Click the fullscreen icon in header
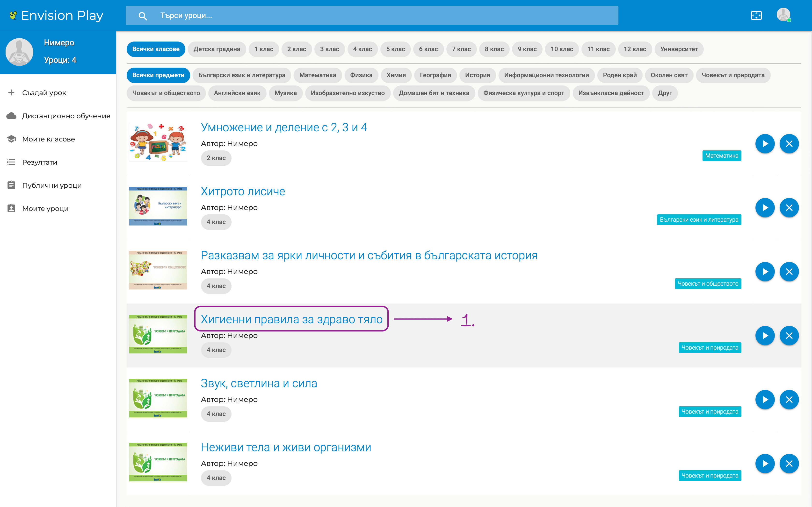This screenshot has width=812, height=507. (756, 15)
